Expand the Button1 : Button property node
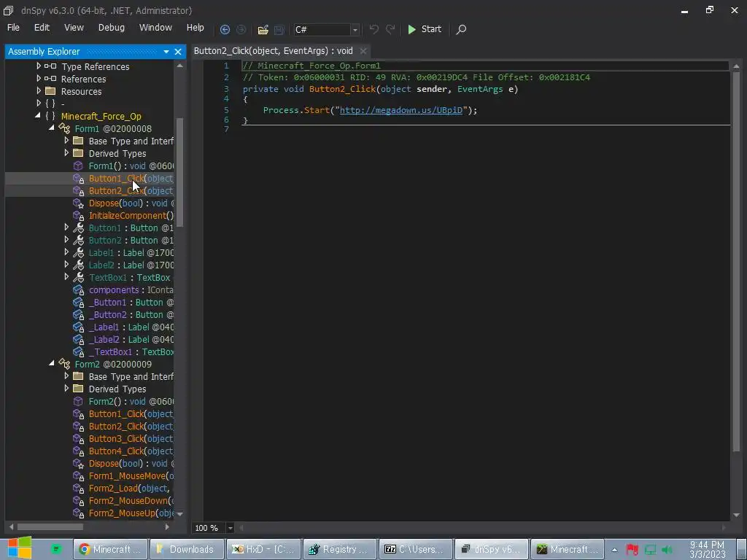The image size is (747, 560). pyautogui.click(x=66, y=227)
